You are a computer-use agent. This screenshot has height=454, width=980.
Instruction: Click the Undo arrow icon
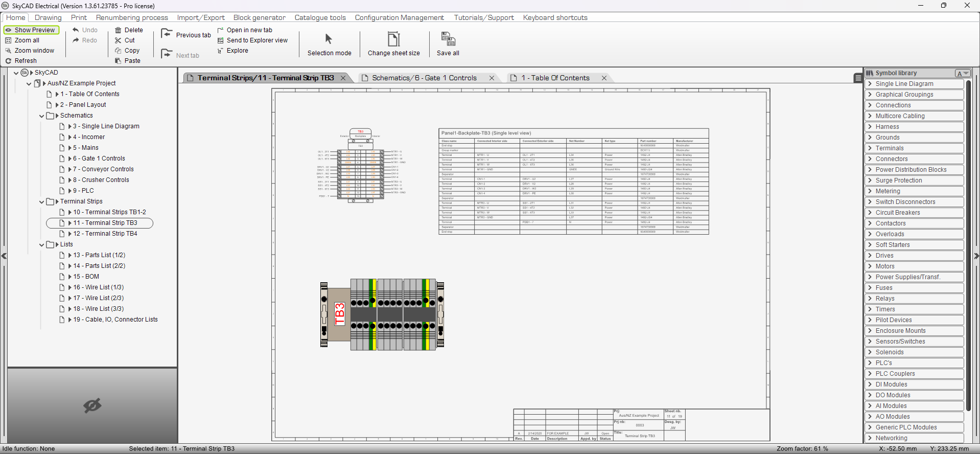pos(76,30)
